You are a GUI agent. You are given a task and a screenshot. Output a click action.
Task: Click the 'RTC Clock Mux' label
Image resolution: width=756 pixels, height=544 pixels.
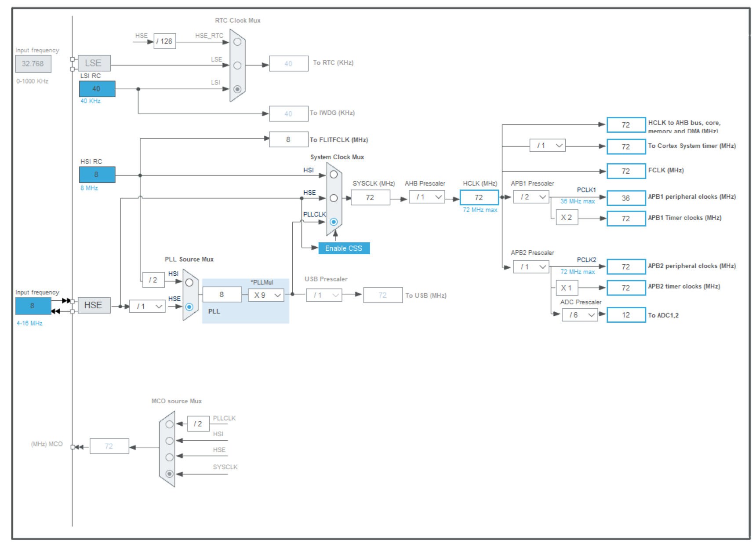click(x=238, y=21)
